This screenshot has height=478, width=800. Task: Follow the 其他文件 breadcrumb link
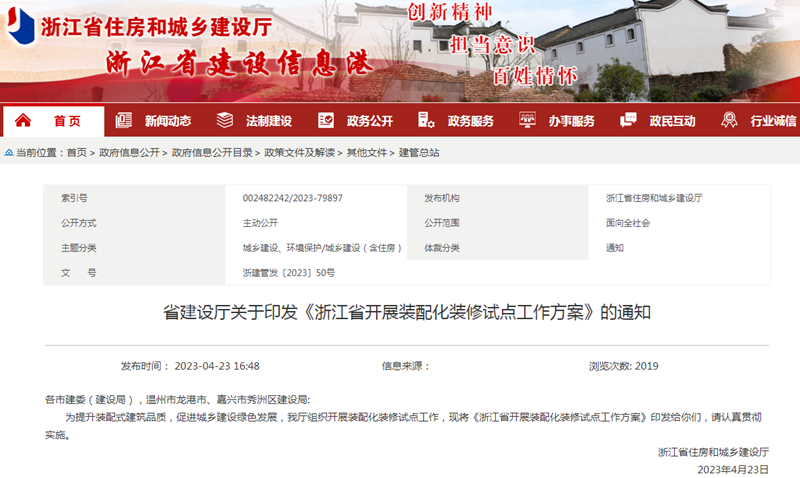(x=367, y=153)
